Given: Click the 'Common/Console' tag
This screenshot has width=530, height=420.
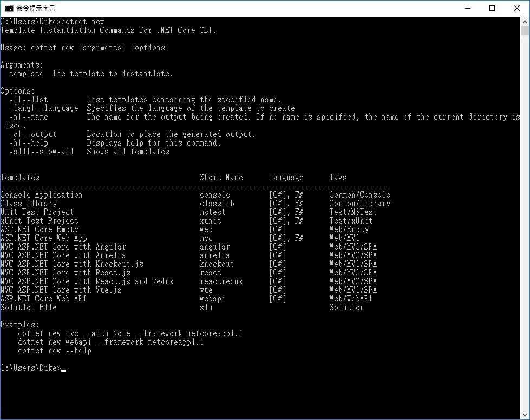Looking at the screenshot, I should [x=359, y=195].
